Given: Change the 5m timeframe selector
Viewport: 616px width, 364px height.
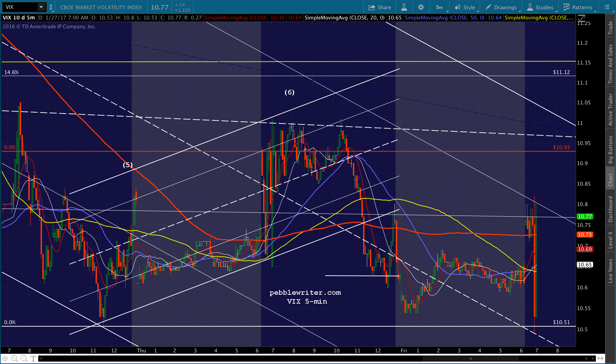Looking at the screenshot, I should point(439,7).
